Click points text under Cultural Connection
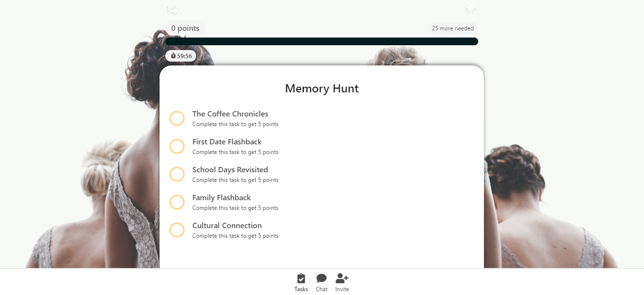Viewport: 644px width, 295px height. (235, 236)
